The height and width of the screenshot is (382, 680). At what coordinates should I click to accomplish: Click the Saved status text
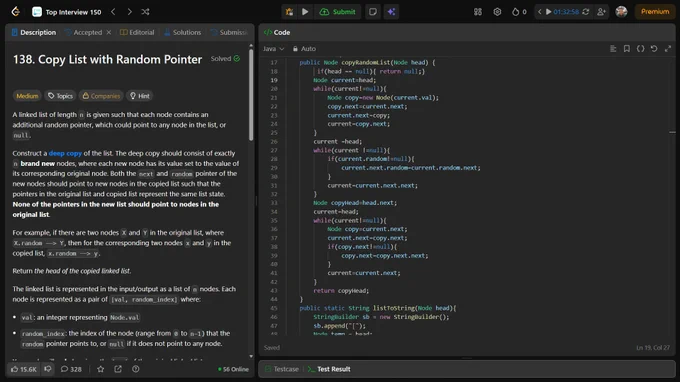pos(272,348)
